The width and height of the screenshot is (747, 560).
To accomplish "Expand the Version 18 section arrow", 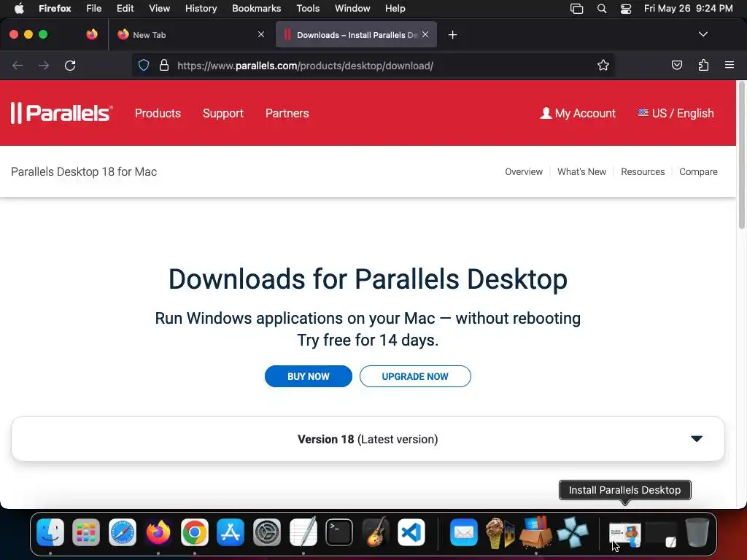I will (x=697, y=438).
